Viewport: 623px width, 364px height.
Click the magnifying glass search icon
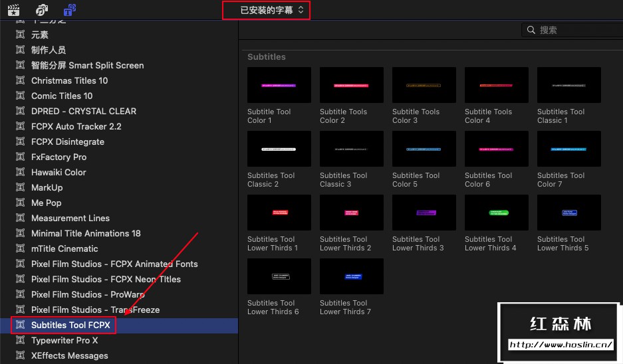pyautogui.click(x=531, y=30)
